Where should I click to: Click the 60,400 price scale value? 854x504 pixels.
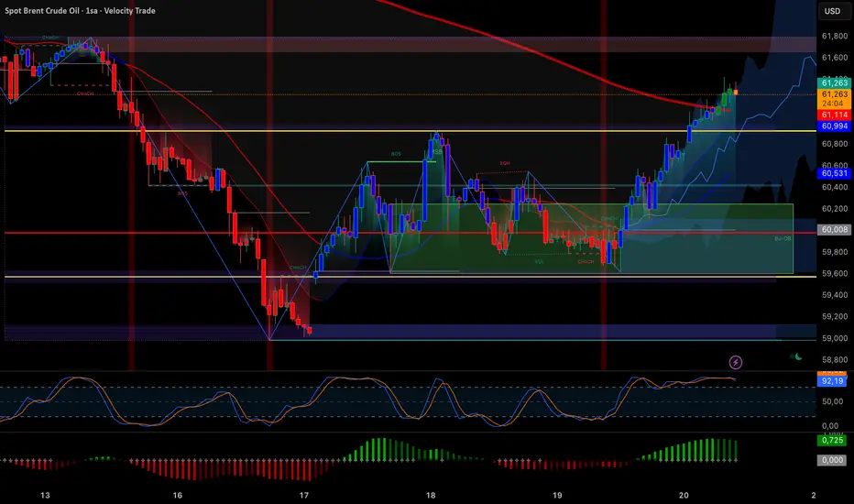pos(835,187)
